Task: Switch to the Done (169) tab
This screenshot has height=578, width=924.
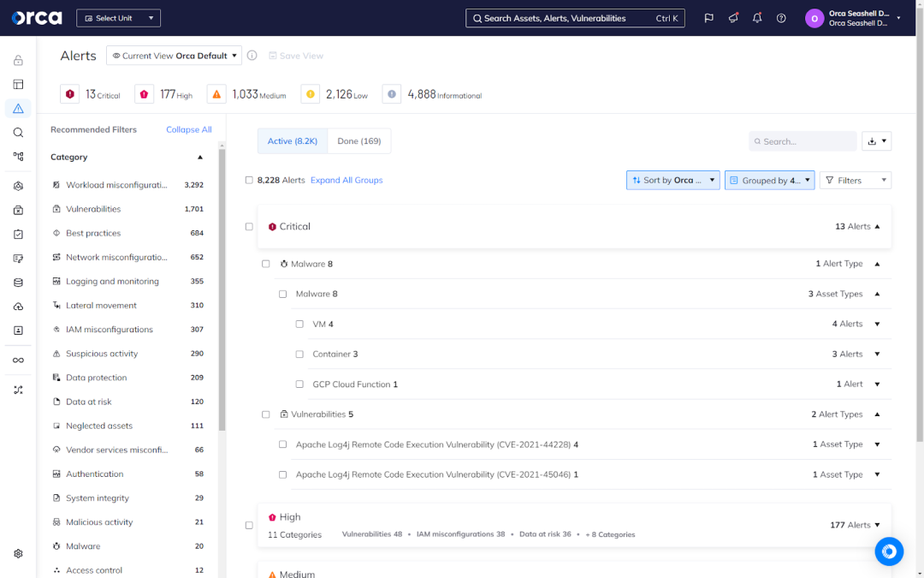Action: click(x=358, y=141)
